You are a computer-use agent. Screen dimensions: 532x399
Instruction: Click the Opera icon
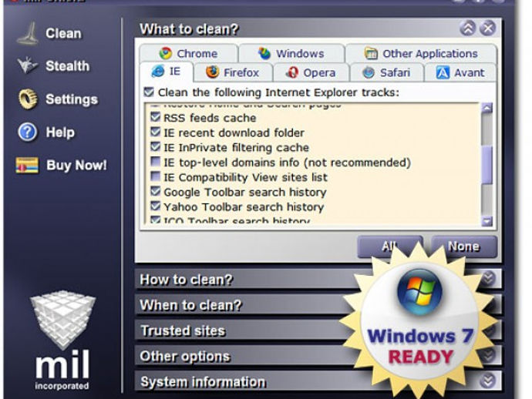click(x=291, y=72)
